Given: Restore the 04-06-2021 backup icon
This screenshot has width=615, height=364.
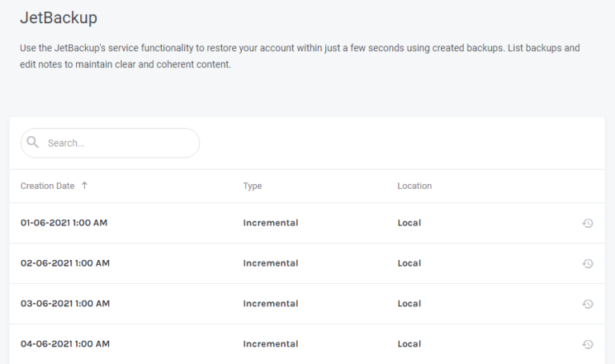Looking at the screenshot, I should pyautogui.click(x=587, y=344).
